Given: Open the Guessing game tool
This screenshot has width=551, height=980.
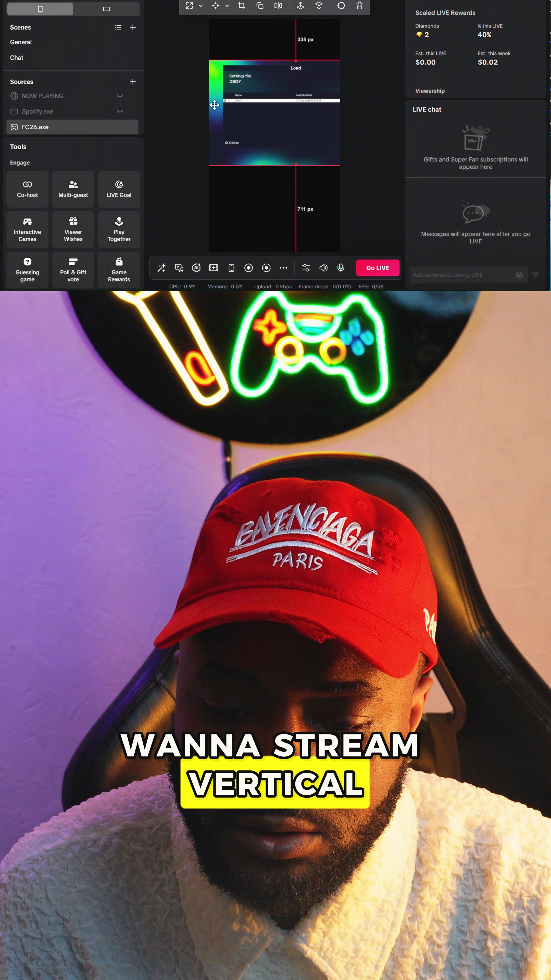Looking at the screenshot, I should point(27,270).
